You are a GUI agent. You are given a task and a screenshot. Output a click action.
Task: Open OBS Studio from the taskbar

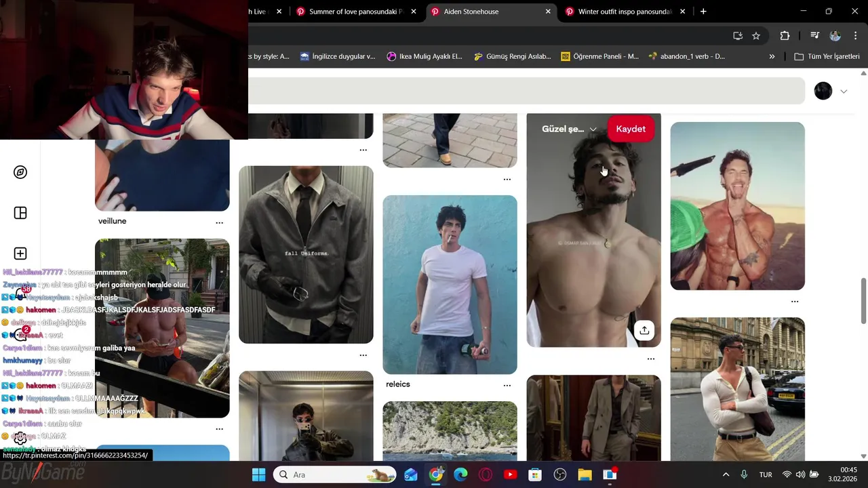tap(559, 474)
